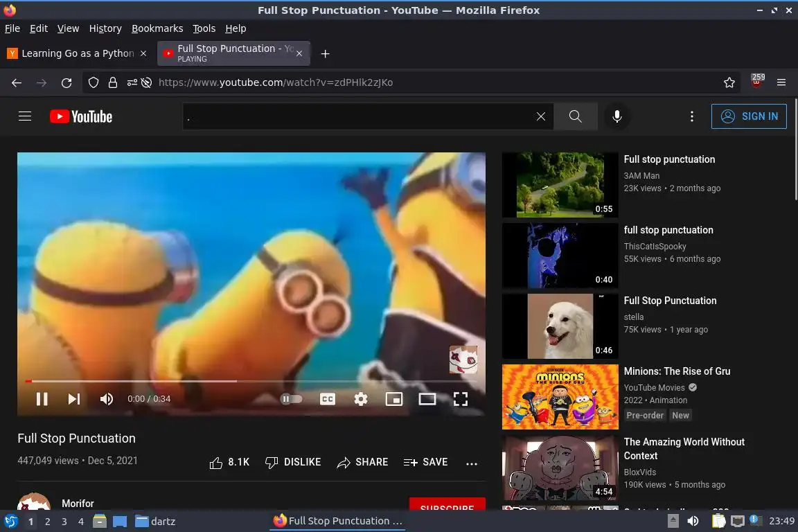Open the Firefox application hamburger menu
The image size is (798, 532).
click(x=781, y=82)
